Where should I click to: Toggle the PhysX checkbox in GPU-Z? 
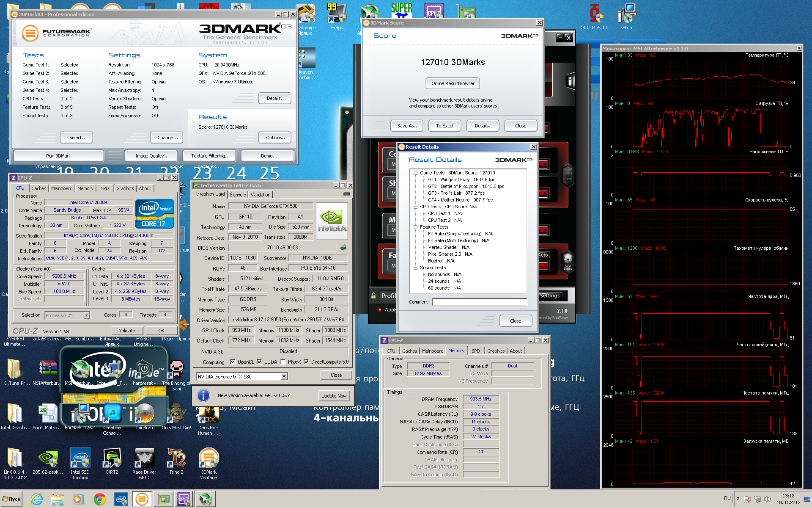(x=283, y=362)
